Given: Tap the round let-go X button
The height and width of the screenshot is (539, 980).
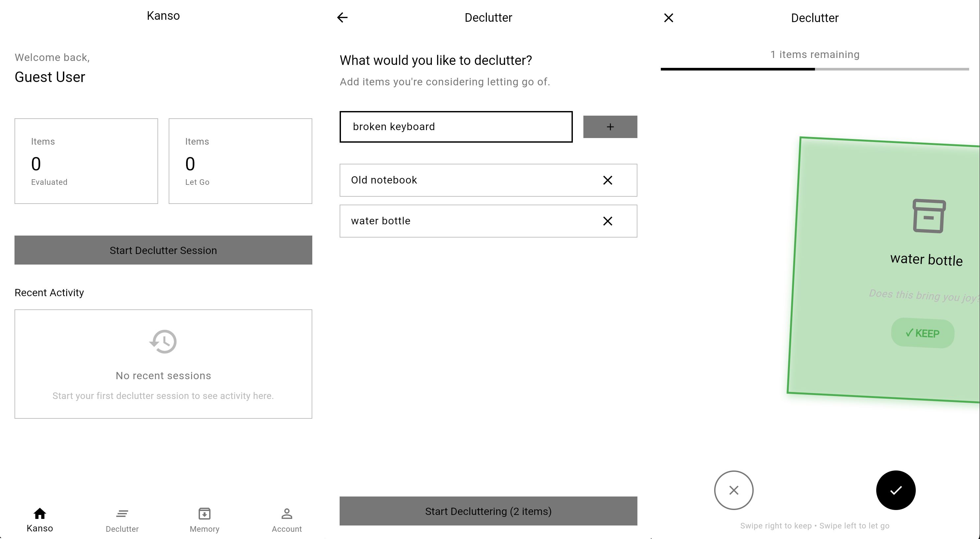Looking at the screenshot, I should 734,490.
